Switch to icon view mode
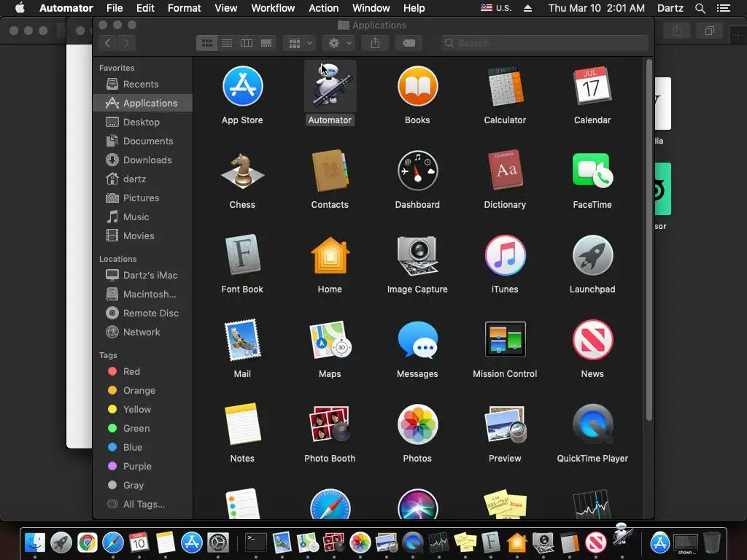The width and height of the screenshot is (747, 560). point(206,43)
